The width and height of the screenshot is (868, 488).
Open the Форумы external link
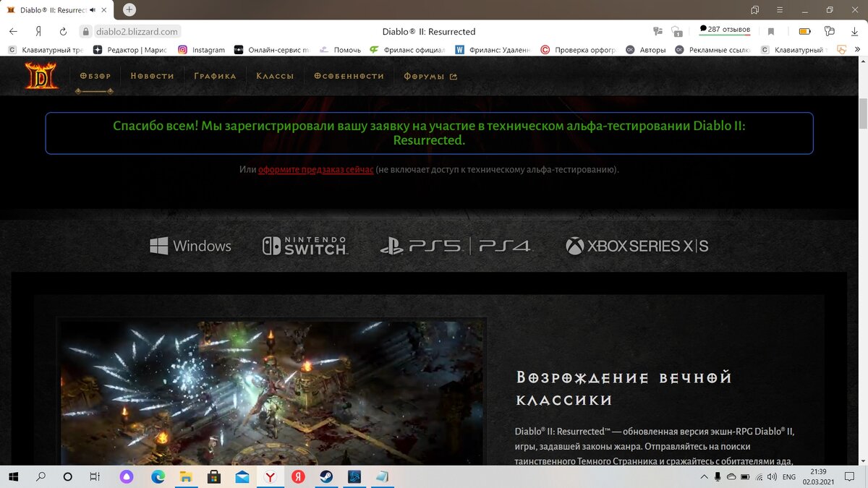430,76
